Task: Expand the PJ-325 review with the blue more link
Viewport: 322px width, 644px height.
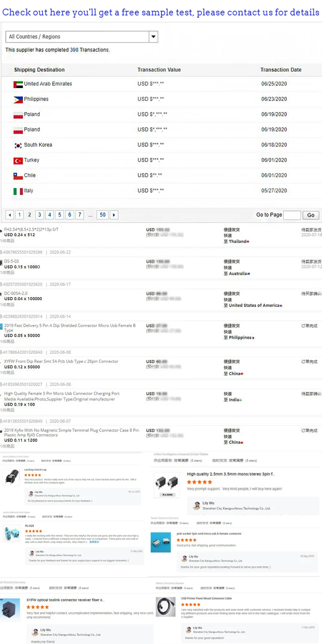Action: [x=94, y=542]
